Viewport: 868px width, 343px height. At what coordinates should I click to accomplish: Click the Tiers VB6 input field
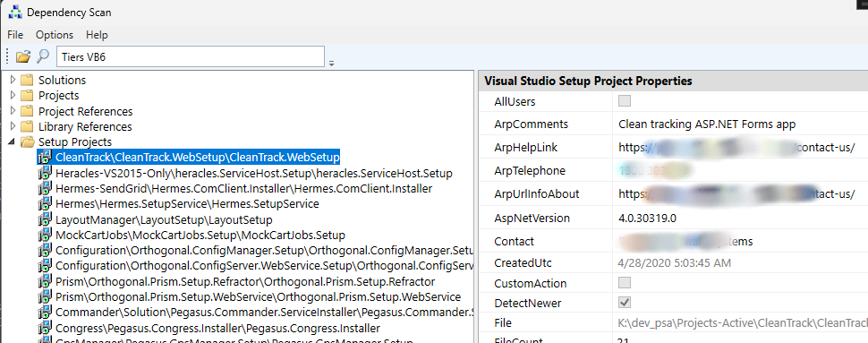pyautogui.click(x=190, y=56)
